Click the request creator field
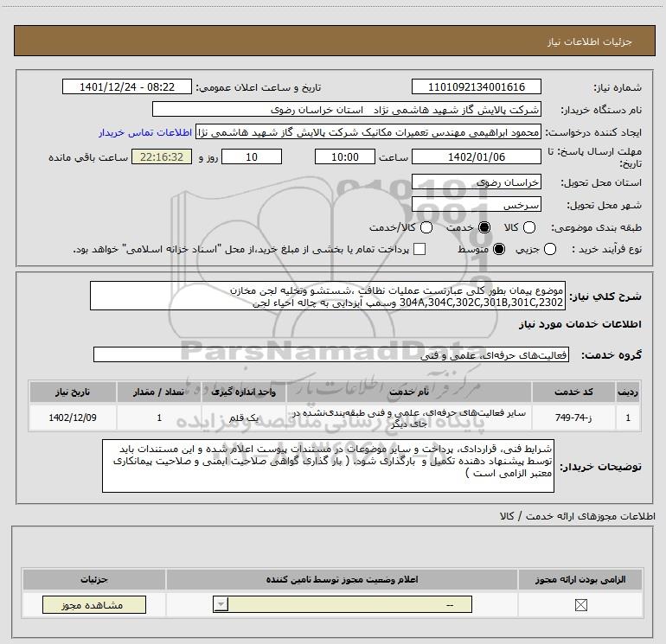The height and width of the screenshot is (644, 666). click(x=368, y=132)
